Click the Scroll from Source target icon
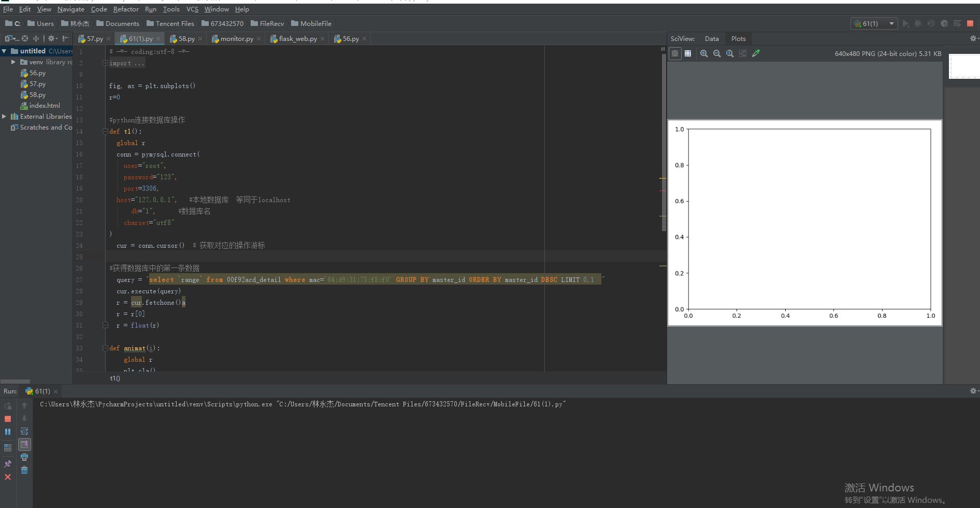This screenshot has height=508, width=980. pyautogui.click(x=25, y=38)
